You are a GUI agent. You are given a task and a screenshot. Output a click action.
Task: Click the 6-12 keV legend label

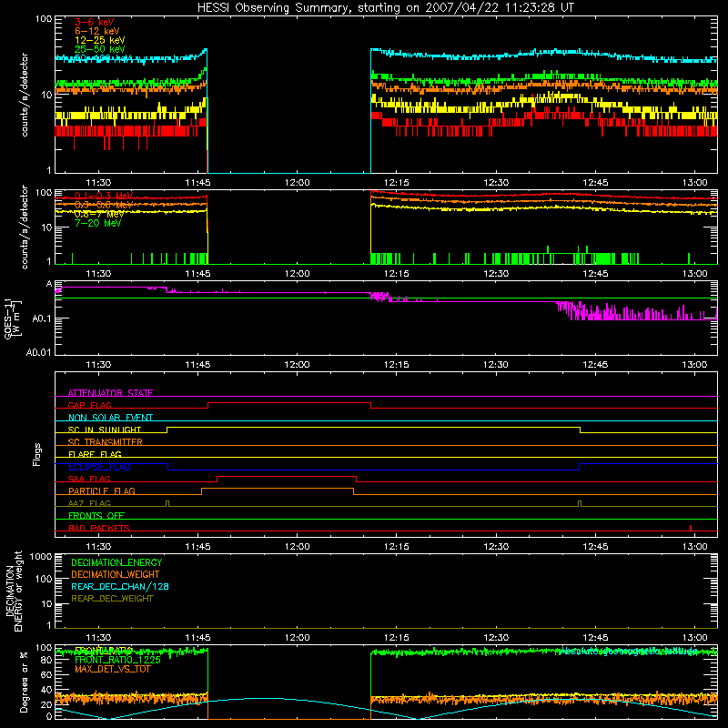pyautogui.click(x=97, y=31)
